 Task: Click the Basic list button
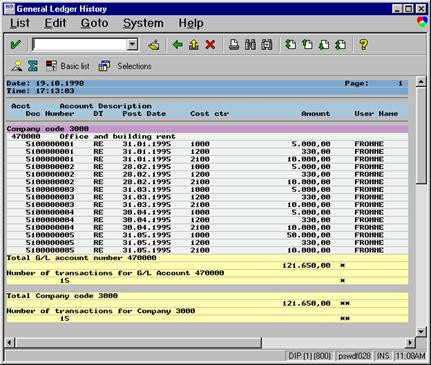68,66
